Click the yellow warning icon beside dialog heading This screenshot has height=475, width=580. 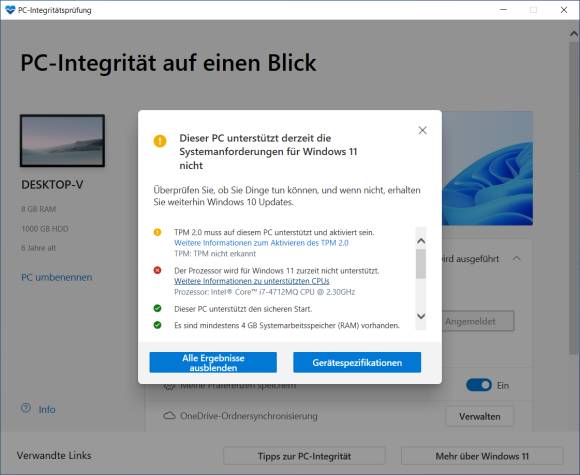tap(160, 141)
